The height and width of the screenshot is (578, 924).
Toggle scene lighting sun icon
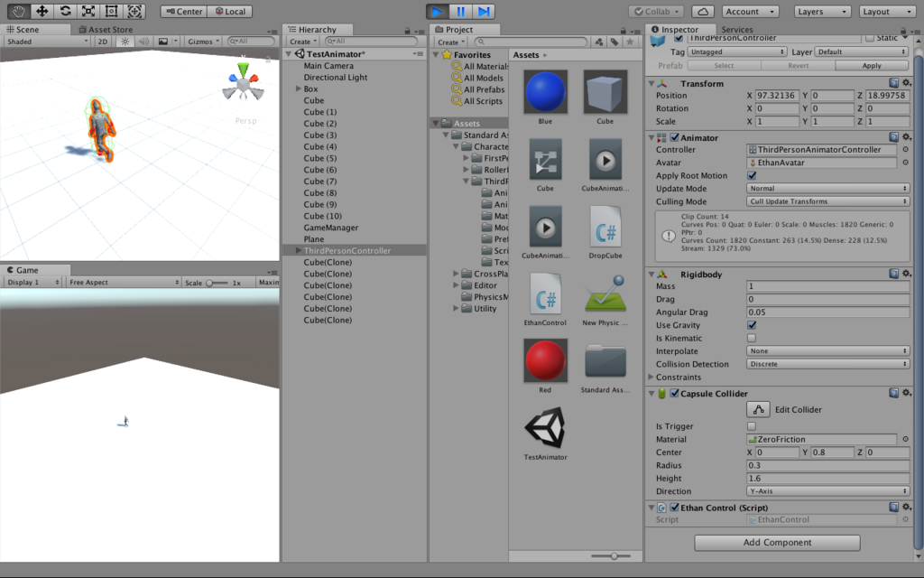[x=125, y=42]
